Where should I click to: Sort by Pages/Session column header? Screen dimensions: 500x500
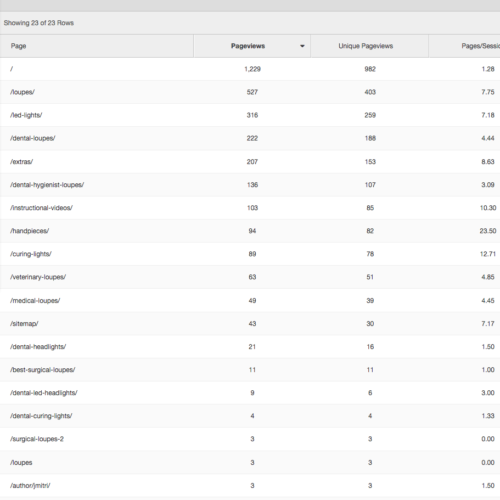(480, 46)
